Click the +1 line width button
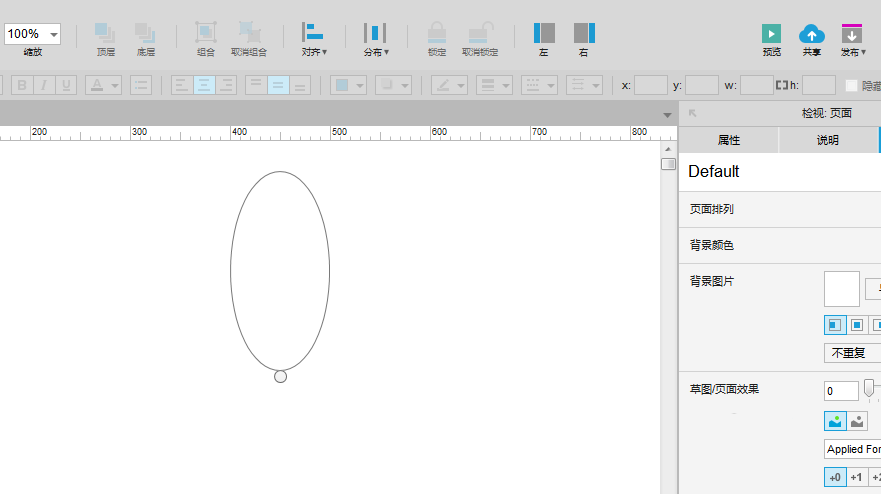The height and width of the screenshot is (494, 881). (x=856, y=478)
